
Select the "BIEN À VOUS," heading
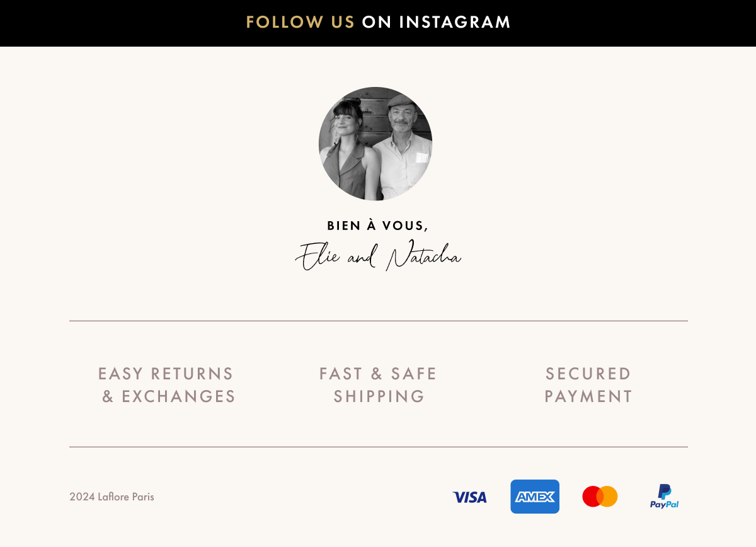(x=378, y=226)
